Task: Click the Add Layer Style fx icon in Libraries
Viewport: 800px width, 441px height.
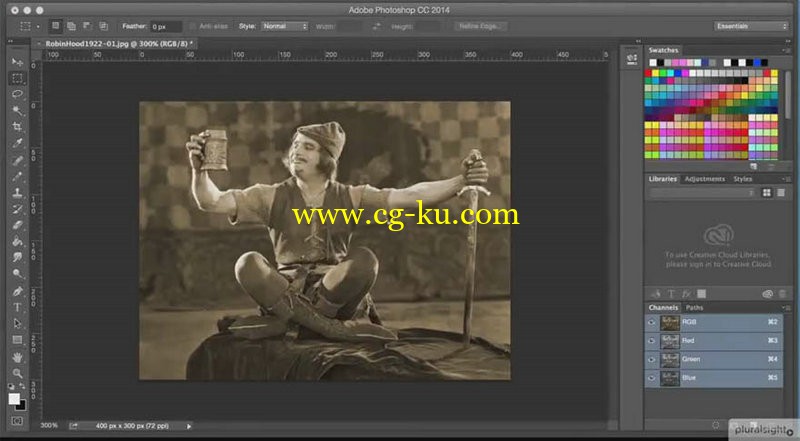Action: (686, 293)
